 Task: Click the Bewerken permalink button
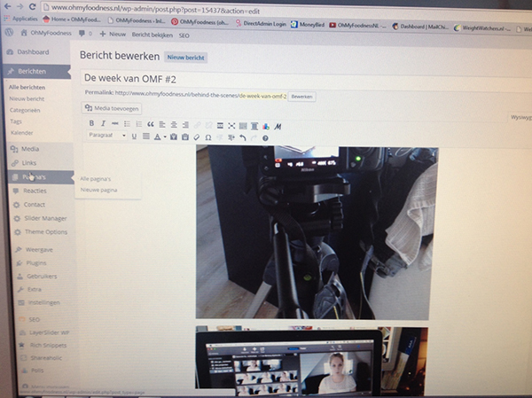point(302,97)
